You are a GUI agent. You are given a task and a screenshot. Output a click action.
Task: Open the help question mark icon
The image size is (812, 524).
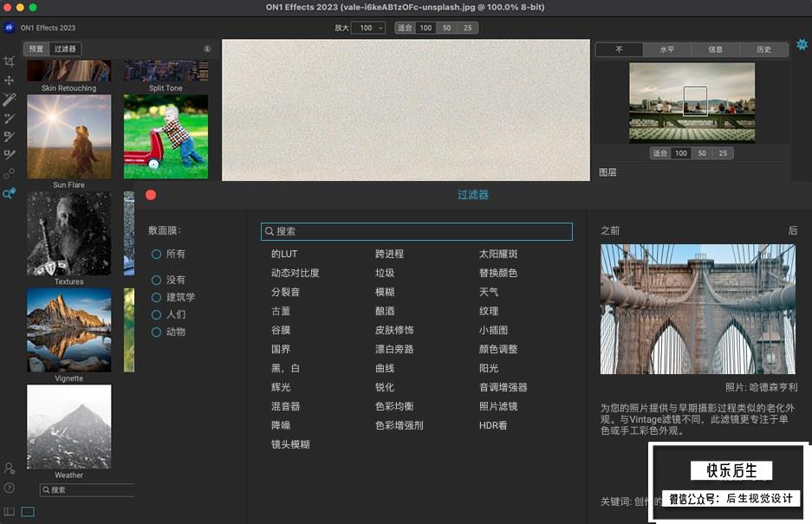coord(10,488)
